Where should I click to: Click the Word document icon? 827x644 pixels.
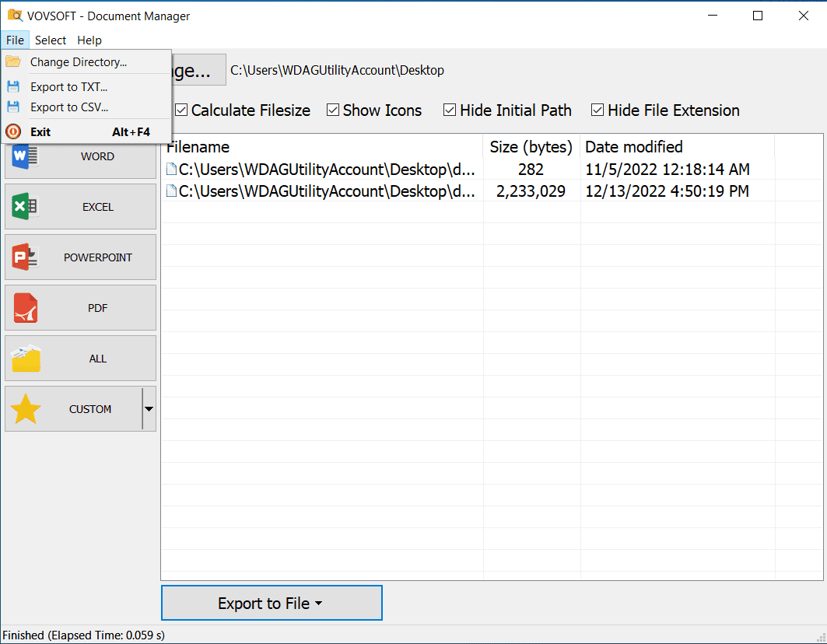point(25,156)
